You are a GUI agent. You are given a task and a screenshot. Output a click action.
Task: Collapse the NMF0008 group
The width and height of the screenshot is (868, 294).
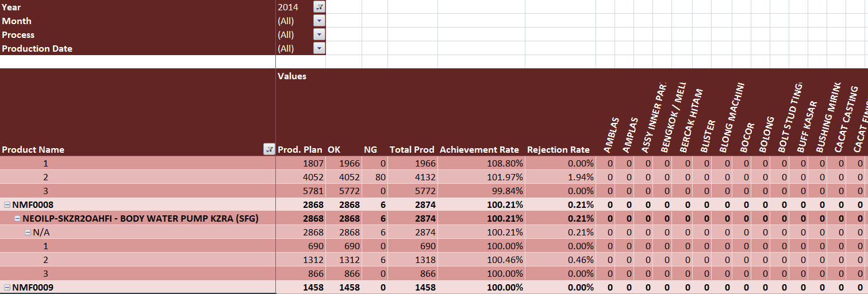[x=7, y=204]
